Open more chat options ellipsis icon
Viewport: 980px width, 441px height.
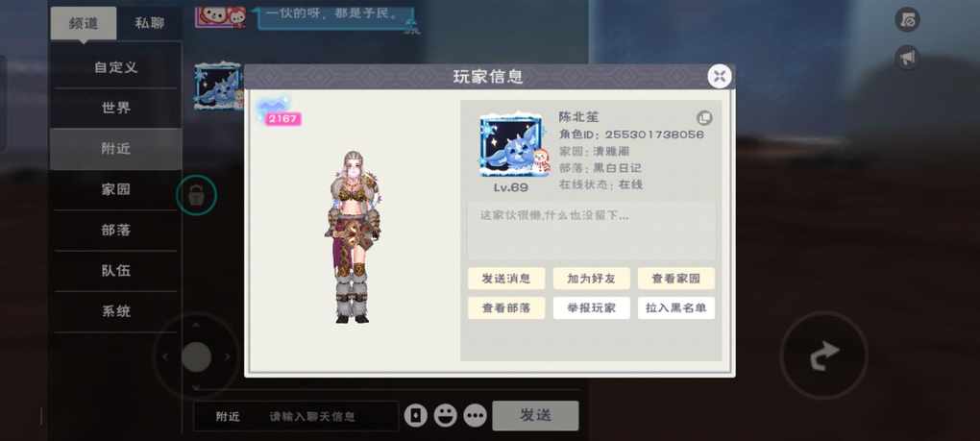[475, 415]
